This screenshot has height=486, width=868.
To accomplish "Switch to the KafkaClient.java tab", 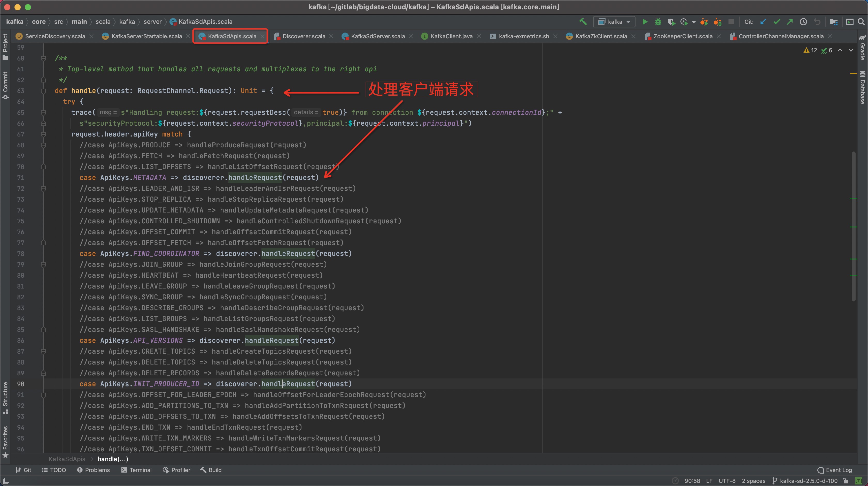I will pos(452,36).
